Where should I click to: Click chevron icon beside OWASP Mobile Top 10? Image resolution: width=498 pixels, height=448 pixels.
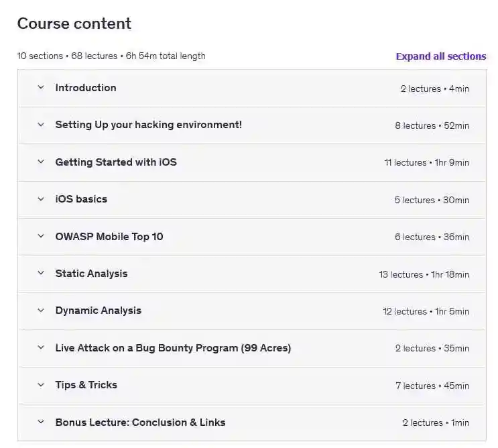click(41, 237)
